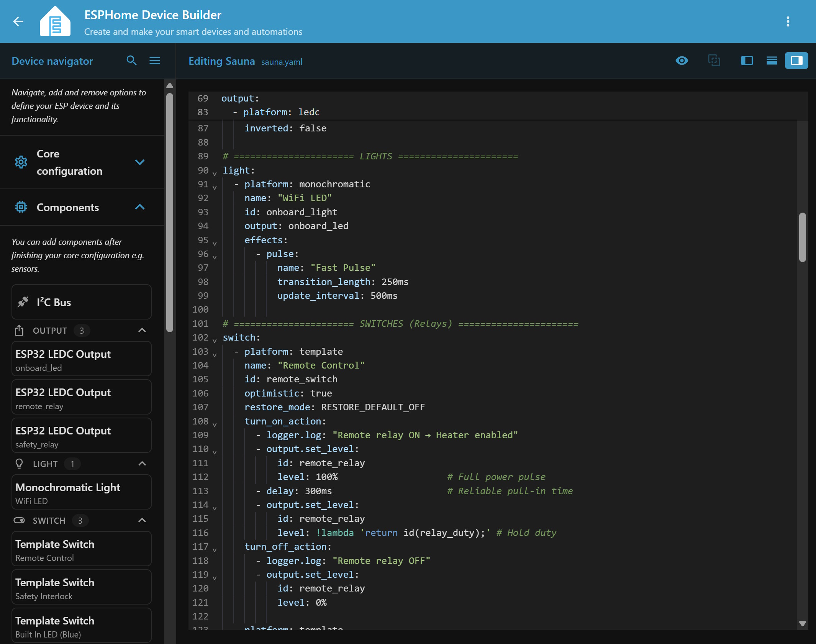The height and width of the screenshot is (644, 816).
Task: Click the ESPHome house logo
Action: pyautogui.click(x=55, y=21)
